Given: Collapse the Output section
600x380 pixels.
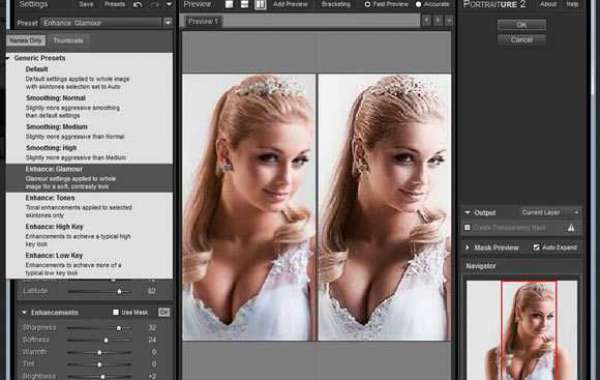Looking at the screenshot, I should click(467, 212).
